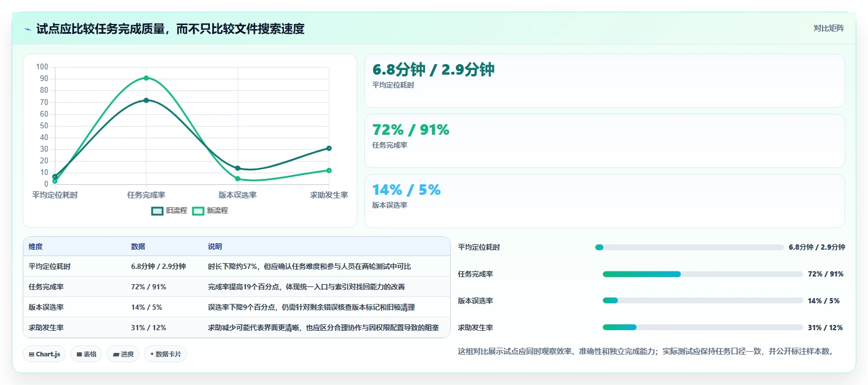
Task: Toggle the 旧流程 legend swatch
Action: pos(157,211)
